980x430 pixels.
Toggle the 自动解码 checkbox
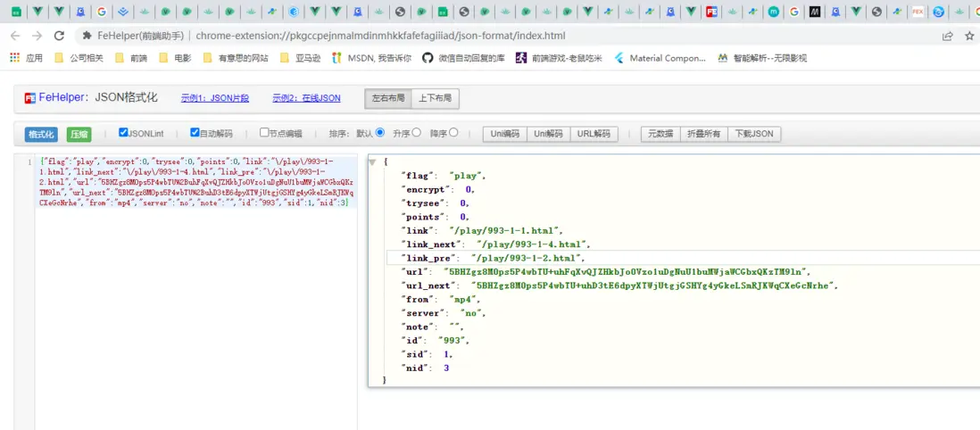point(195,133)
